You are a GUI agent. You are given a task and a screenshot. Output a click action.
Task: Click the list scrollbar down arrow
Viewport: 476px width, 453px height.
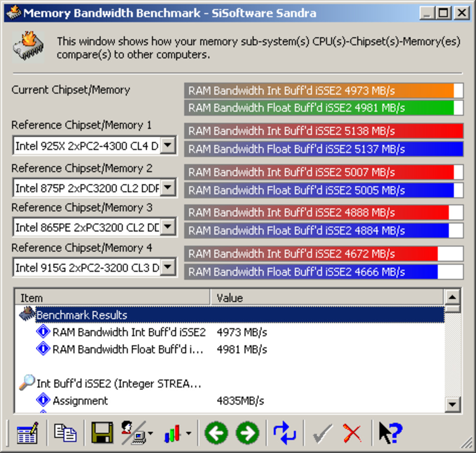click(452, 404)
